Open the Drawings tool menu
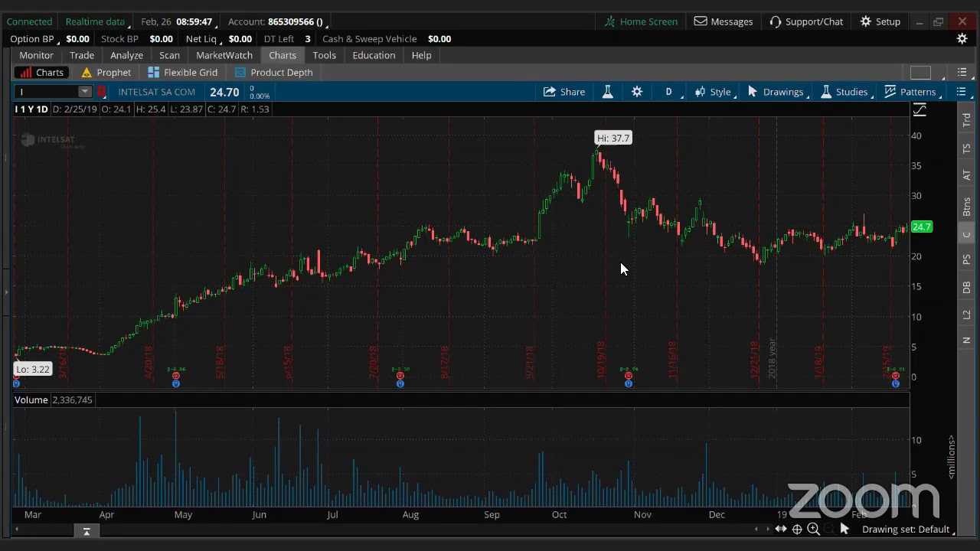The height and width of the screenshot is (551, 980). (777, 92)
